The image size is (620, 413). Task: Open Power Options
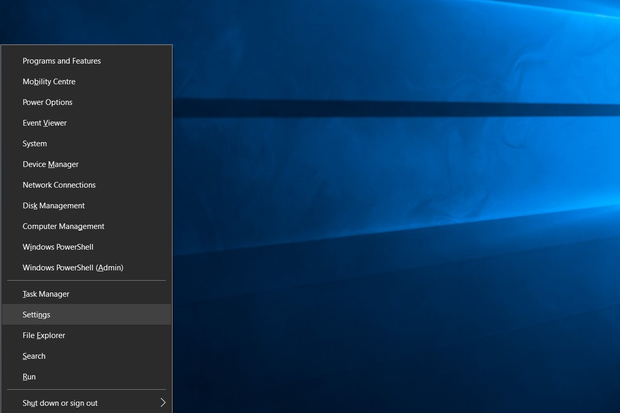pos(87,102)
